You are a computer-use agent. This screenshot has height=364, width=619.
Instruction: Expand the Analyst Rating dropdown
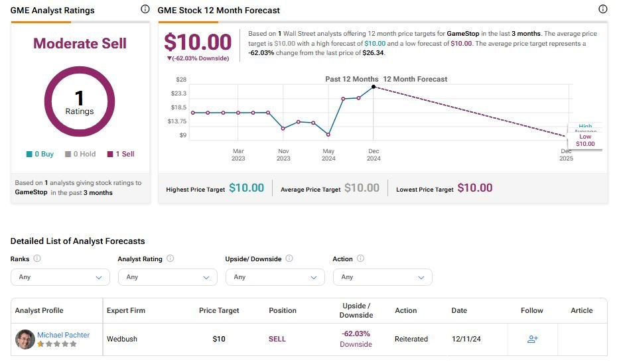(168, 277)
